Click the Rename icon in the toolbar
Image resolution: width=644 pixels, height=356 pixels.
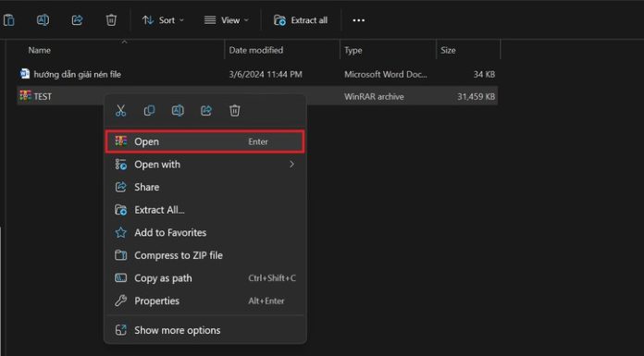point(43,20)
